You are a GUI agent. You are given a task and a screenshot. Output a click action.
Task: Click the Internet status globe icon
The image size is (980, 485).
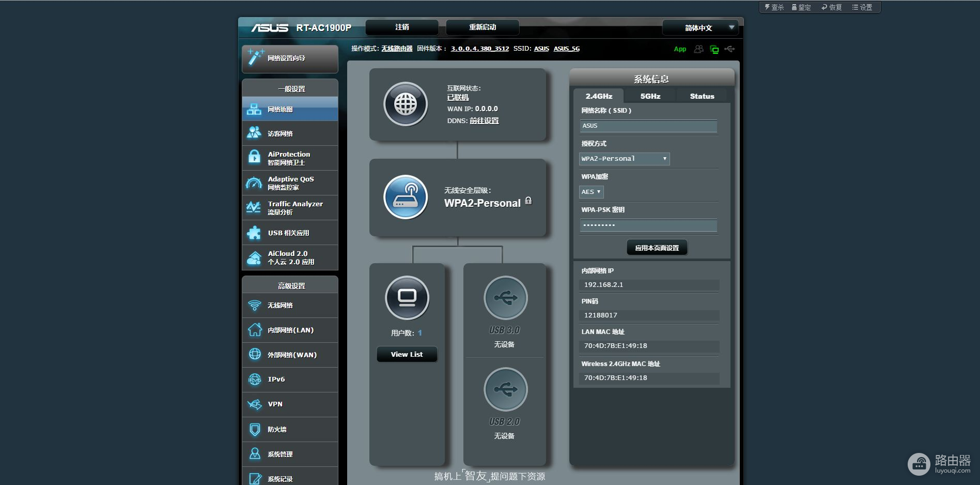tap(406, 104)
